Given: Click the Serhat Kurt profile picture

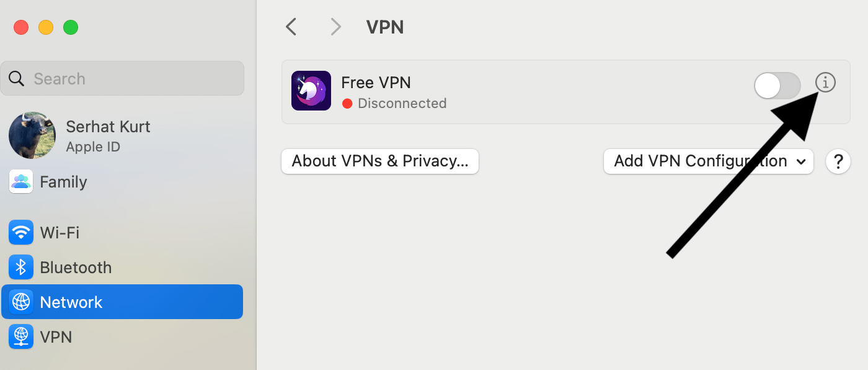Looking at the screenshot, I should click(32, 135).
